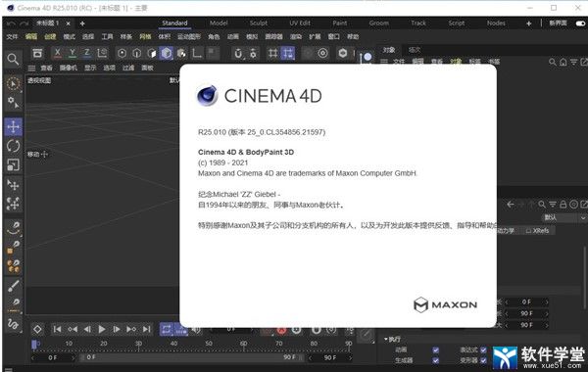Open the 文件 menu in main menu bar
The image size is (588, 372).
[12, 36]
